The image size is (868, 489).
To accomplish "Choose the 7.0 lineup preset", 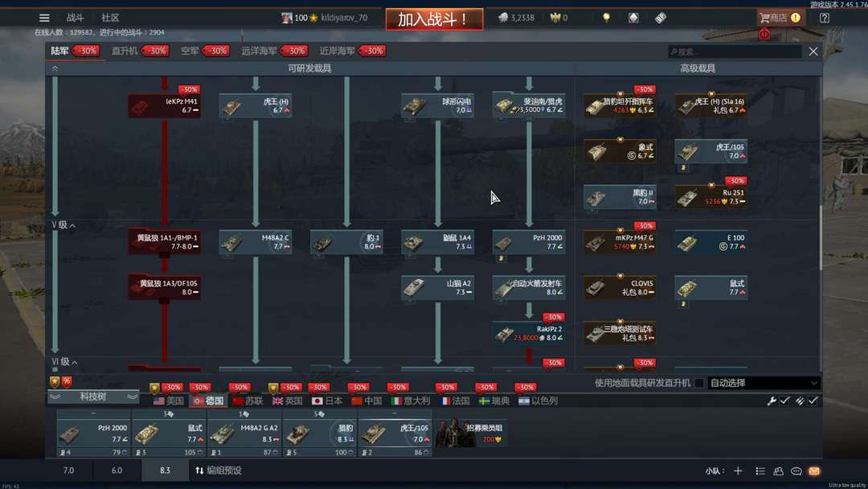I will coord(68,471).
